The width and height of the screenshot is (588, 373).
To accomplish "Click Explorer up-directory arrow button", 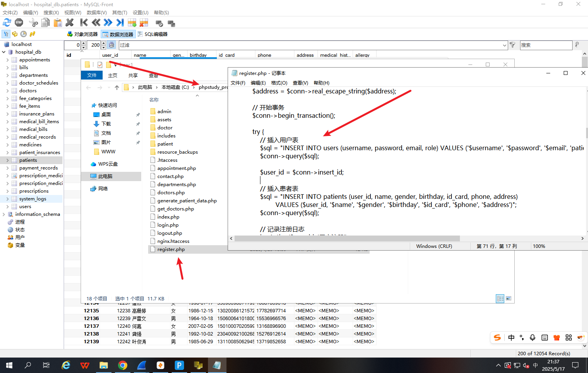I will pos(117,88).
